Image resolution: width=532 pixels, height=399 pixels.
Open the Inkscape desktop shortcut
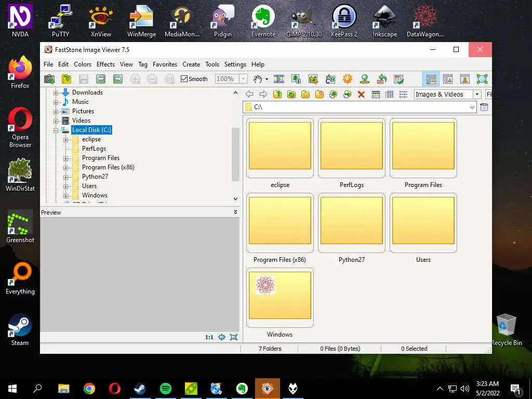point(385,20)
